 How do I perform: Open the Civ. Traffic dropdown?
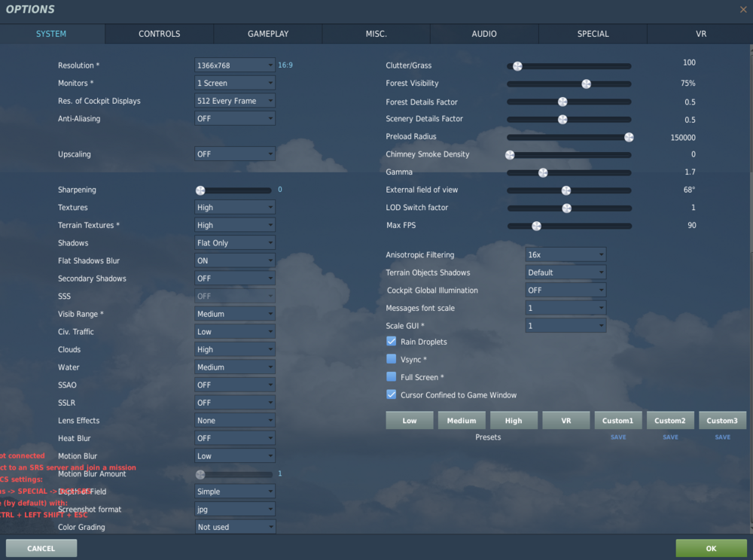(235, 332)
